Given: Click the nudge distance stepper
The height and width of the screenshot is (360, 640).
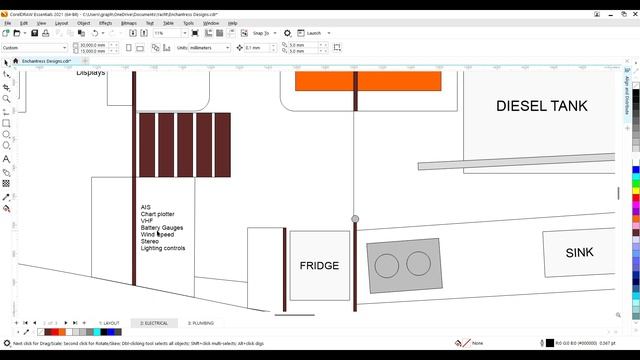Looking at the screenshot, I should tap(274, 48).
